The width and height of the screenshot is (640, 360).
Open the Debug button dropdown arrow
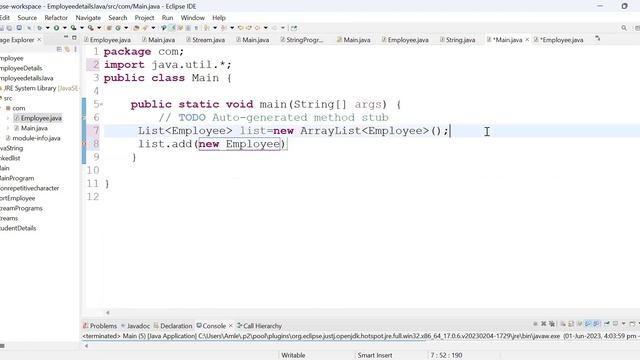(47, 28)
